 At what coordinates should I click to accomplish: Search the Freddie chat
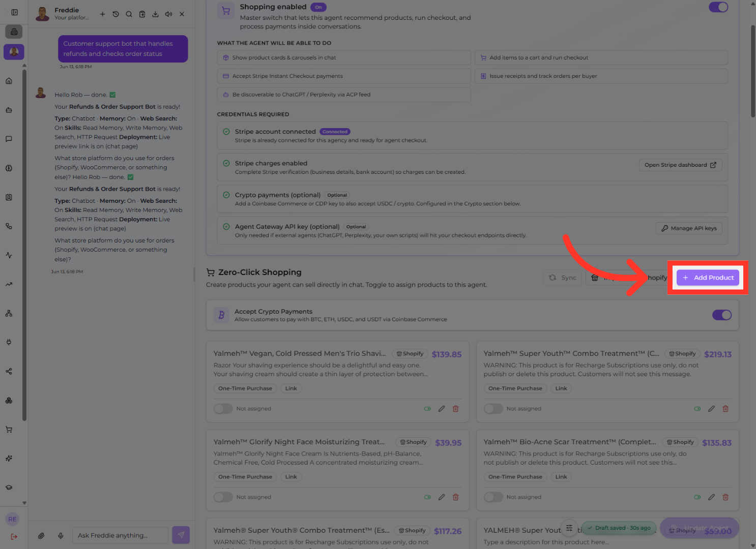[x=129, y=14]
